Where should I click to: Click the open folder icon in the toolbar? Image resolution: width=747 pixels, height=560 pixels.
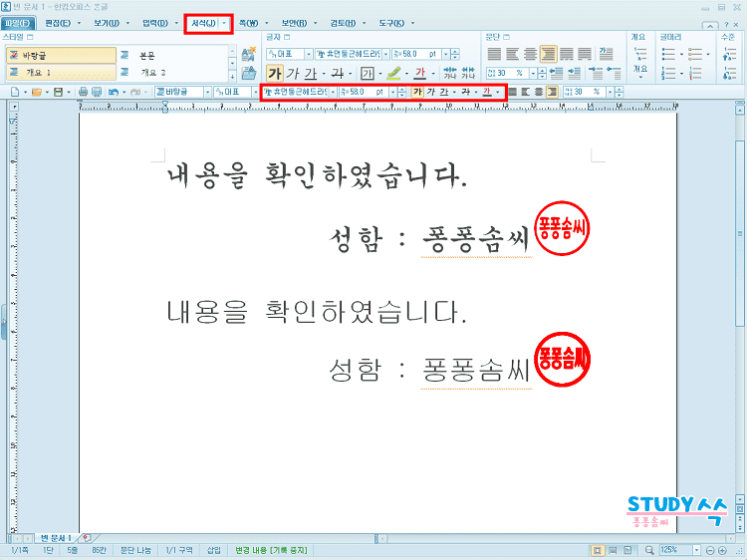click(x=37, y=92)
